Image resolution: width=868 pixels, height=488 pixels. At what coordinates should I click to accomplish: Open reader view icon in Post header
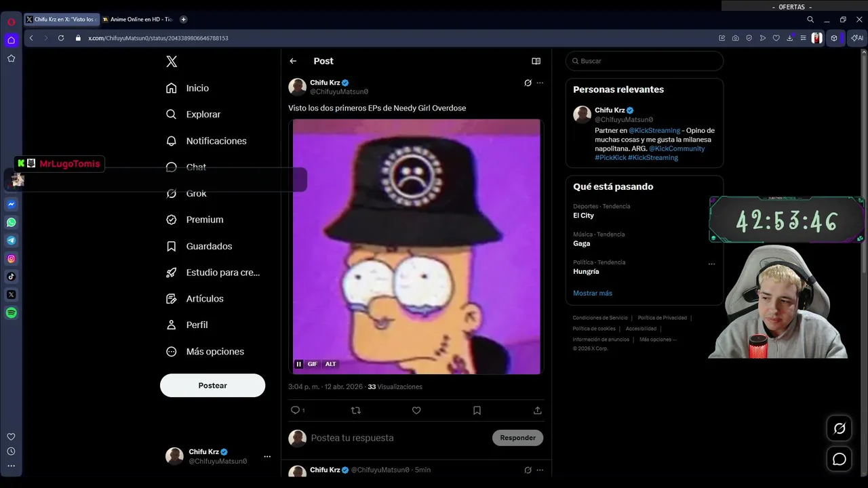pos(536,61)
